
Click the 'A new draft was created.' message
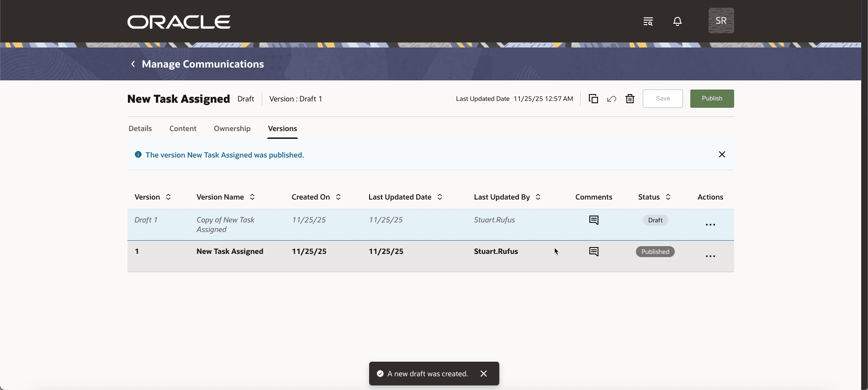[428, 374]
